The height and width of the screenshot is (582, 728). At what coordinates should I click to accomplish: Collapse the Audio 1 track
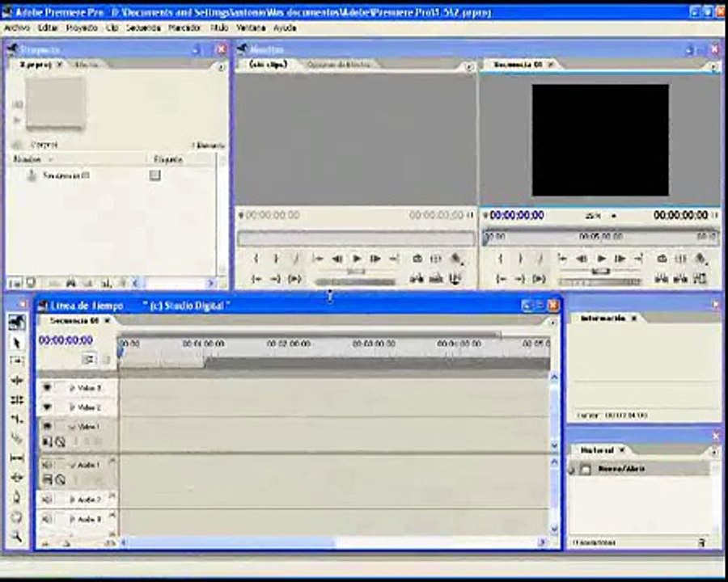pos(72,465)
